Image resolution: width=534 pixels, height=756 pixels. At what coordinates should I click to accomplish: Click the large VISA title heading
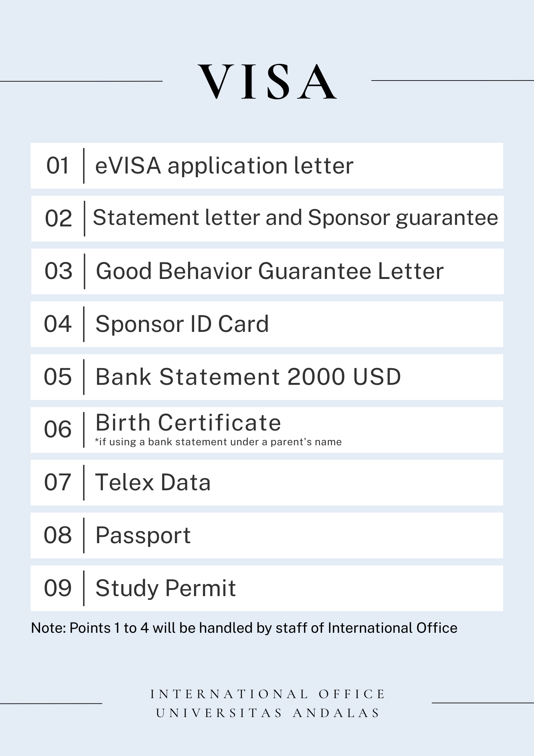click(x=267, y=82)
